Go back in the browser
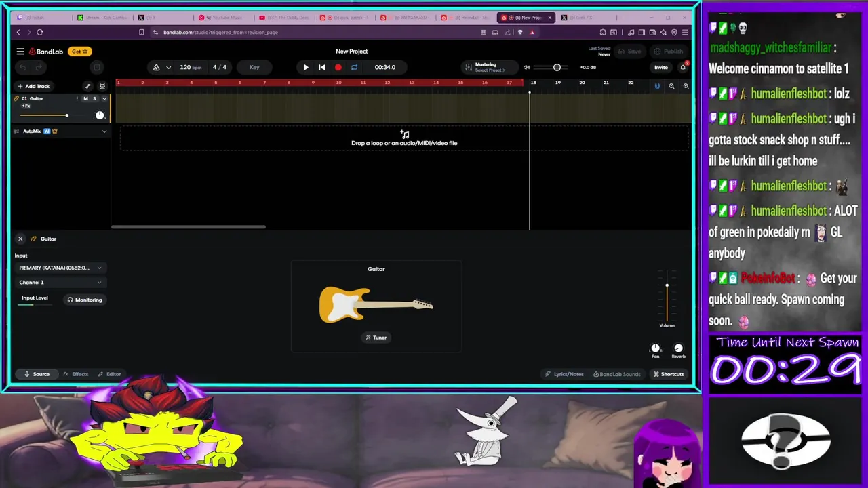Viewport: 868px width, 488px height. click(18, 32)
